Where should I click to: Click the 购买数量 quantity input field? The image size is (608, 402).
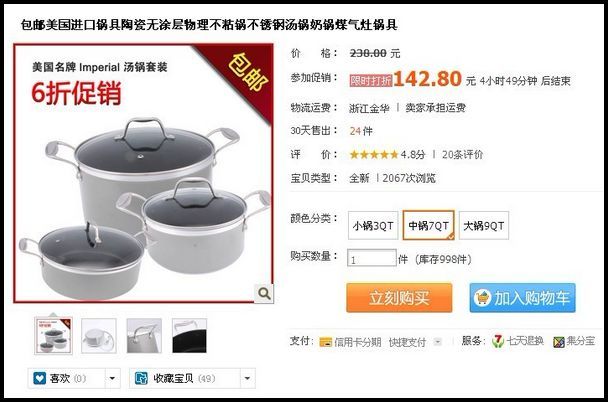tap(371, 258)
